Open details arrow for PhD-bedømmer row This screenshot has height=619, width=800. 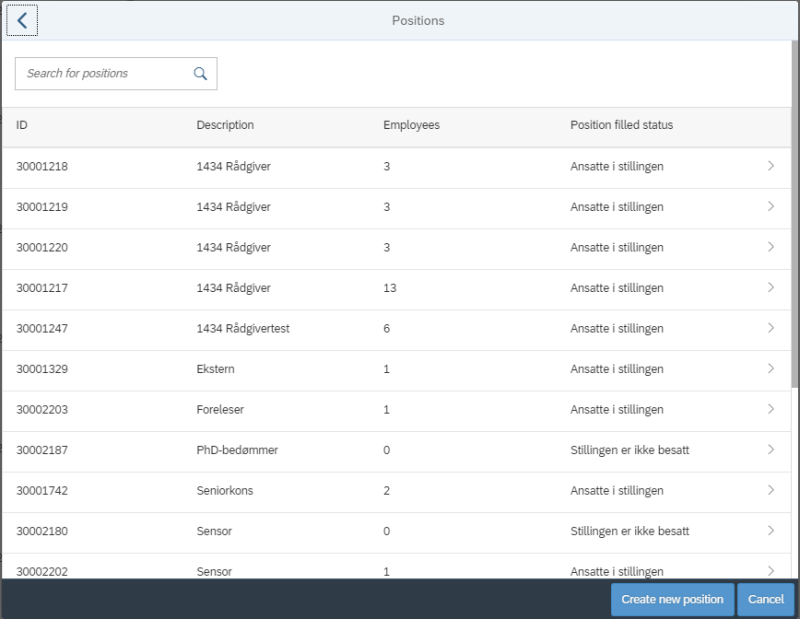[x=770, y=450]
